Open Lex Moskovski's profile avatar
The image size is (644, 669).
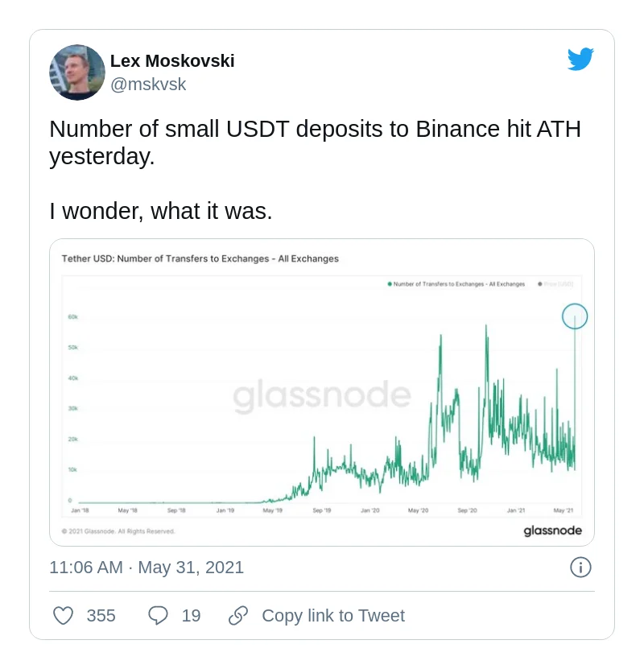tap(77, 72)
